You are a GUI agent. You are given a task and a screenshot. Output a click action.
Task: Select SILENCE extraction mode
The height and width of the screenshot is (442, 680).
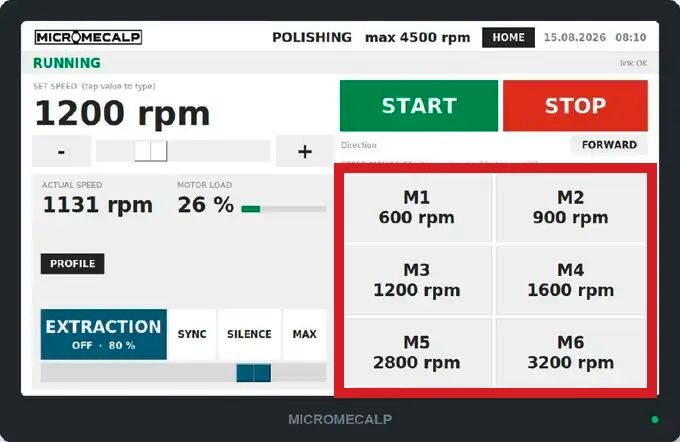tap(249, 334)
